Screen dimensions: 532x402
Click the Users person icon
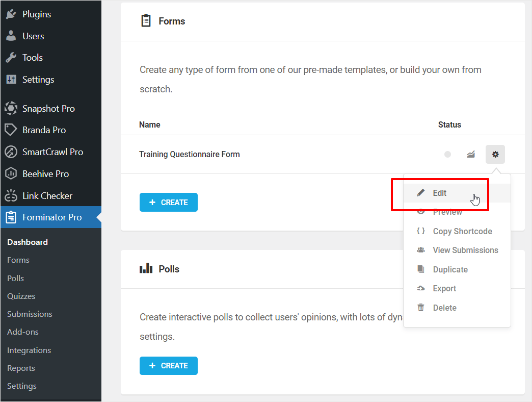11,36
